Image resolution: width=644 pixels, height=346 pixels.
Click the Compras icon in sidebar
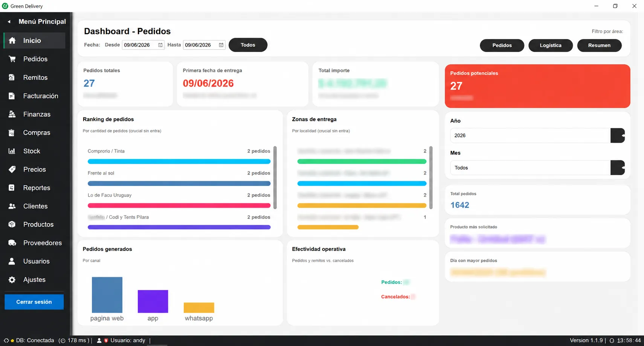pos(12,133)
